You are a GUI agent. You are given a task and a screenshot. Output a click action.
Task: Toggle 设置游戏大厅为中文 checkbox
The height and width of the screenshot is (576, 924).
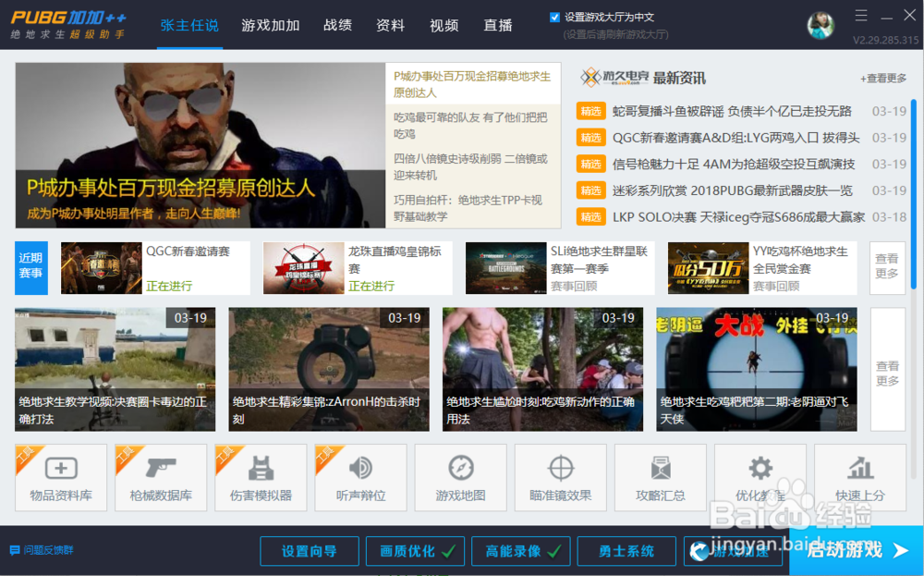(x=554, y=17)
